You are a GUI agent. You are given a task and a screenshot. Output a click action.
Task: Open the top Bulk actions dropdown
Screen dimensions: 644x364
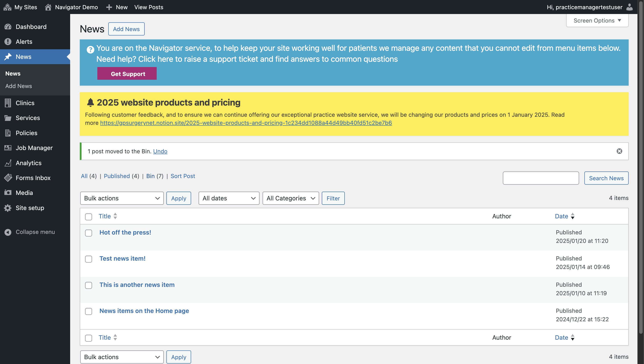click(122, 198)
